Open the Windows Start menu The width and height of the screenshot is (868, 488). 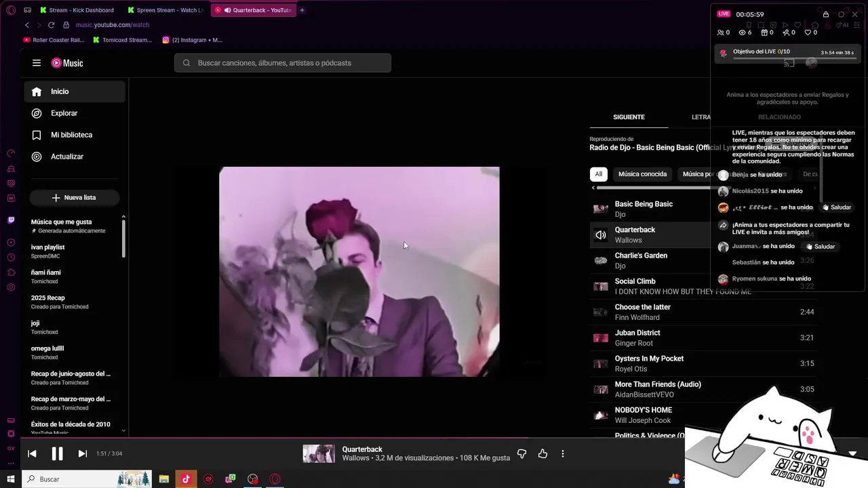[x=11, y=479]
